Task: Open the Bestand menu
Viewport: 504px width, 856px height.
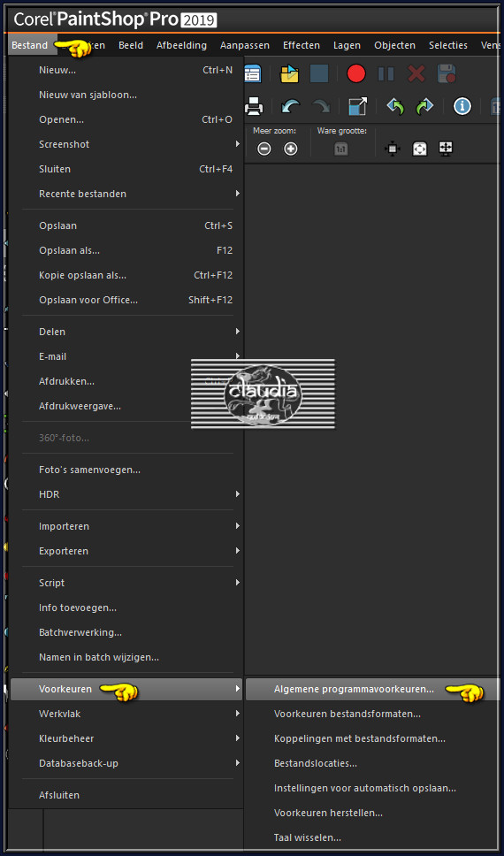Action: 30,45
